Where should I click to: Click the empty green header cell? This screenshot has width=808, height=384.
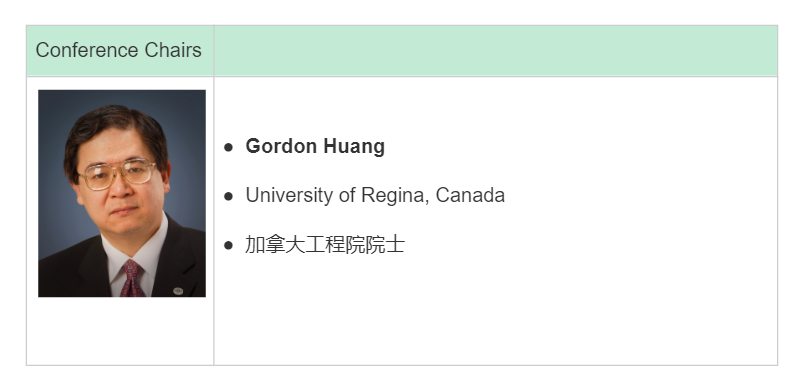point(496,51)
